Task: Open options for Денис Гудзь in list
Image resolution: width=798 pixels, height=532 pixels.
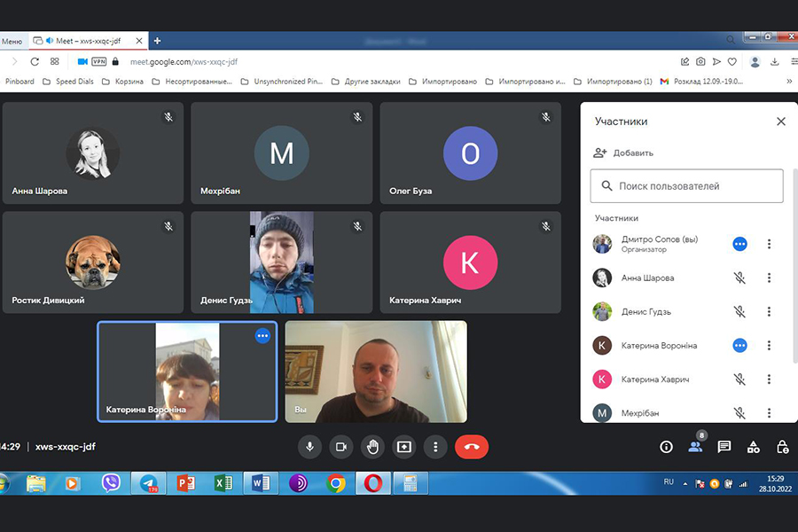Action: click(769, 311)
